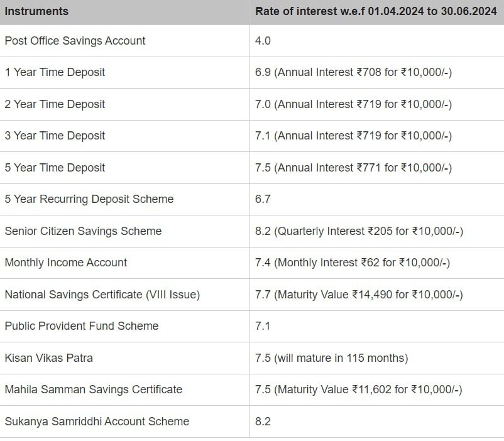This screenshot has height=441, width=504.
Task: Select the Senior Citizen Savings Scheme label
Action: [83, 231]
